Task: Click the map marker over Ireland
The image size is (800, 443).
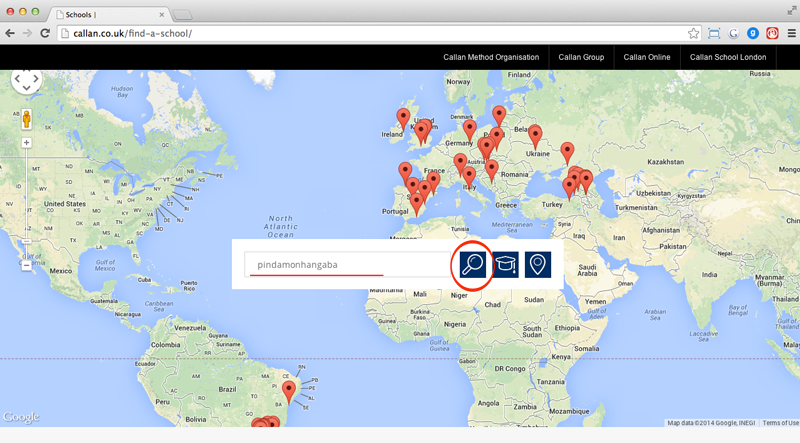Action: [x=403, y=120]
